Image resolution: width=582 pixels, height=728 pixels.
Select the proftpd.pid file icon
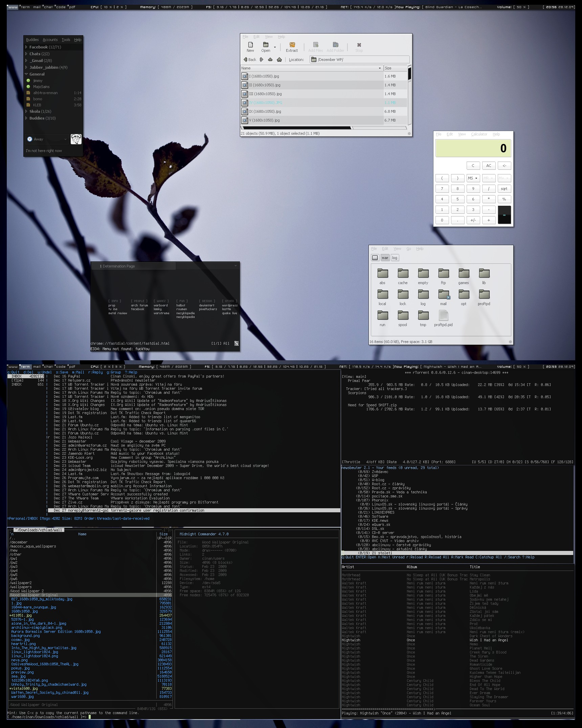[x=443, y=315]
